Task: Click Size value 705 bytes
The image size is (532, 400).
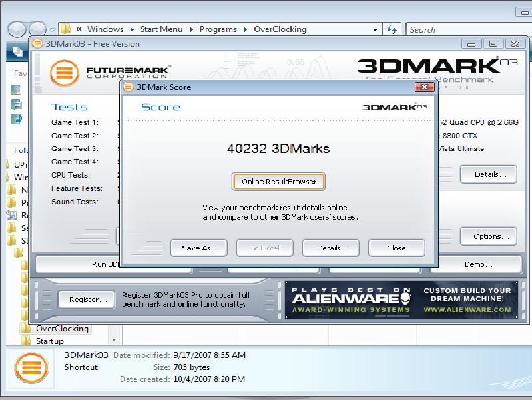Action: click(191, 367)
